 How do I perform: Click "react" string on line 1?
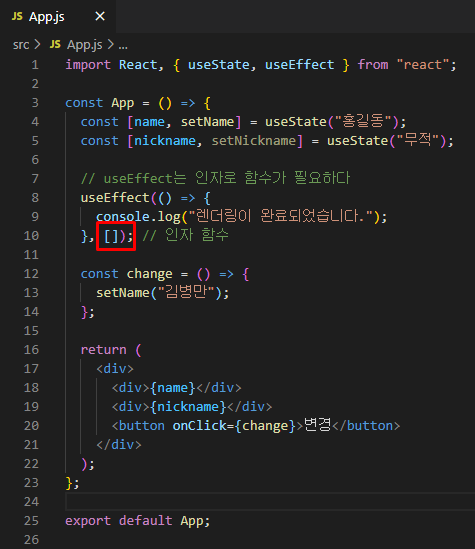[x=423, y=65]
